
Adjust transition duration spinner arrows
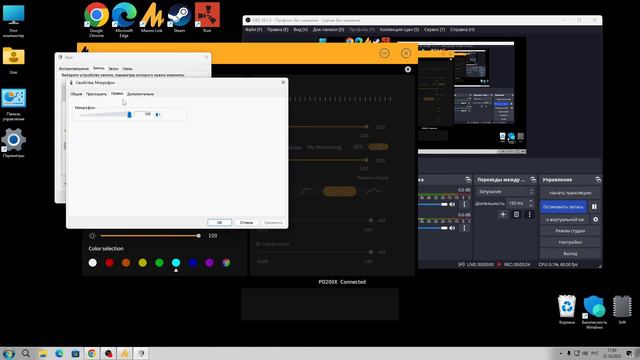[x=531, y=203]
